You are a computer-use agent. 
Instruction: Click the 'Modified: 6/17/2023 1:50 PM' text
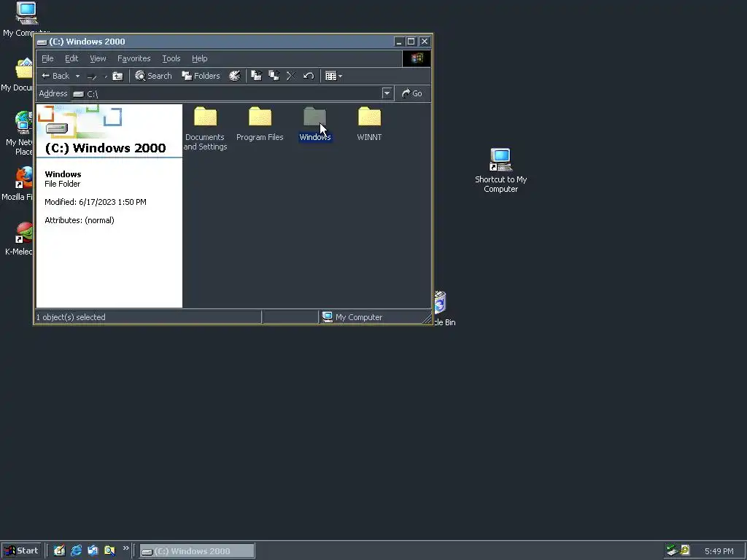coord(96,202)
